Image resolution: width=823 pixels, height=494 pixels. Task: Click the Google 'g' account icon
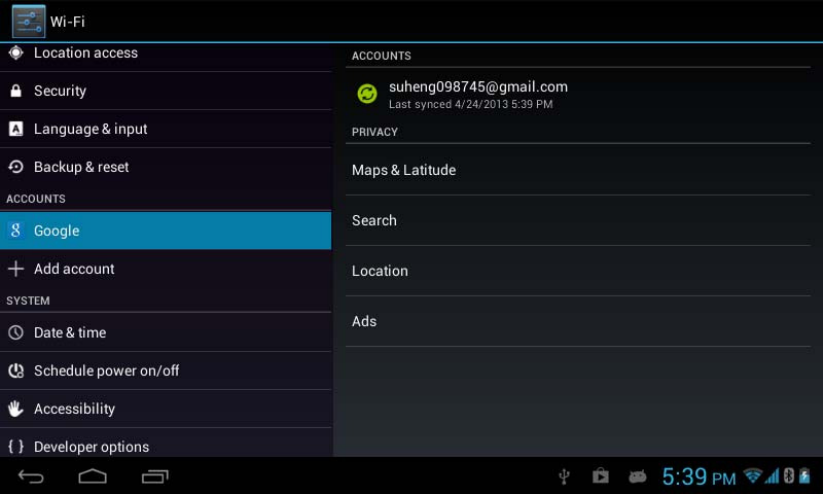coord(16,230)
